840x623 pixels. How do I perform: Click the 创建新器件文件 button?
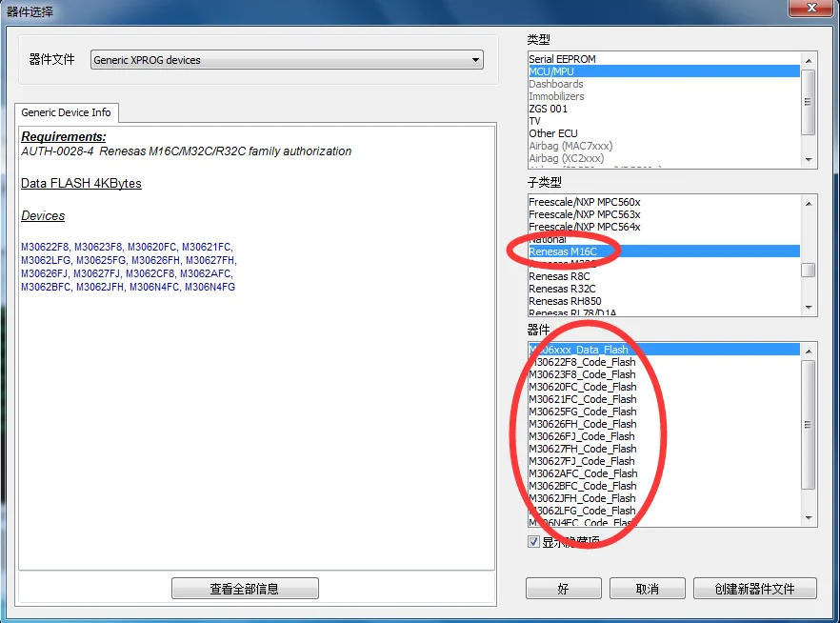(754, 588)
